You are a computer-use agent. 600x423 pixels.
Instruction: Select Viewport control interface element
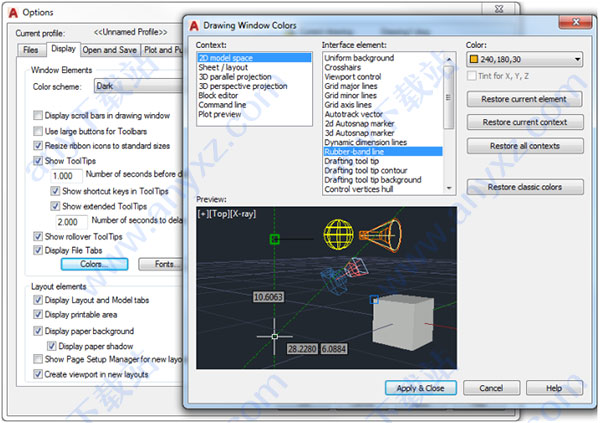(383, 77)
